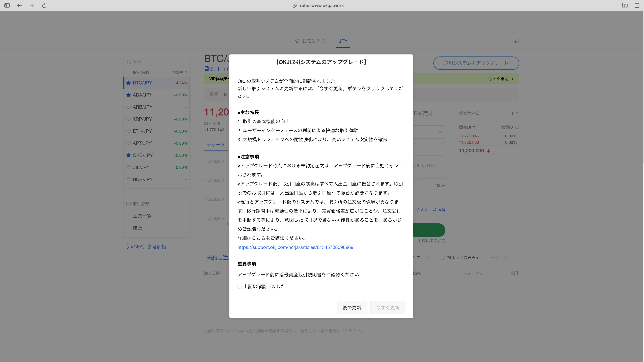Viewport: 644px width, 362px height.
Task: Favorite XRP/JPY using its star icon
Action: click(128, 119)
